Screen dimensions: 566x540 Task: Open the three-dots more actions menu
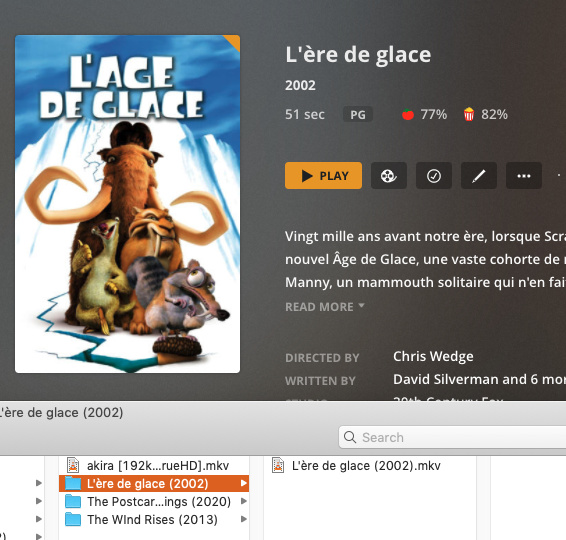point(524,176)
